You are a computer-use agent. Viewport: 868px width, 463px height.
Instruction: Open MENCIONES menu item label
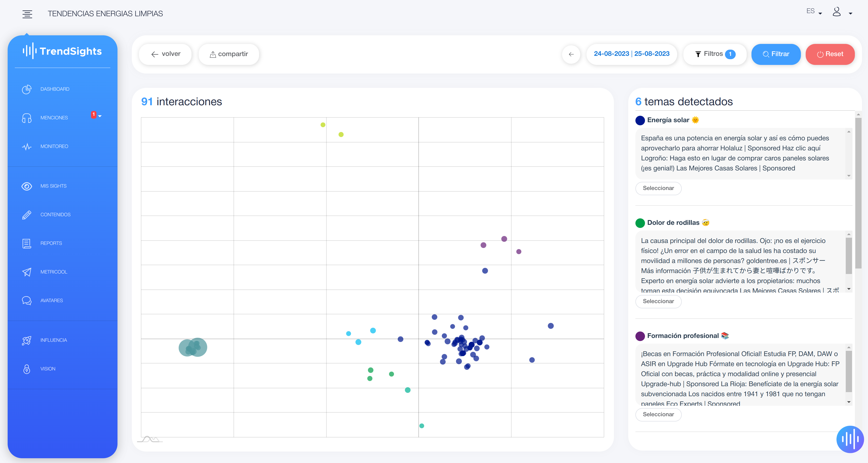[x=54, y=118]
